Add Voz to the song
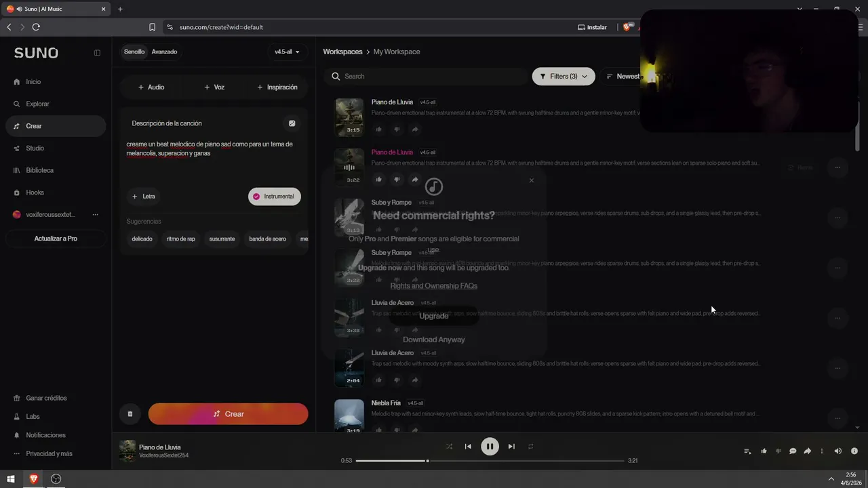Image resolution: width=868 pixels, height=488 pixels. (x=214, y=87)
